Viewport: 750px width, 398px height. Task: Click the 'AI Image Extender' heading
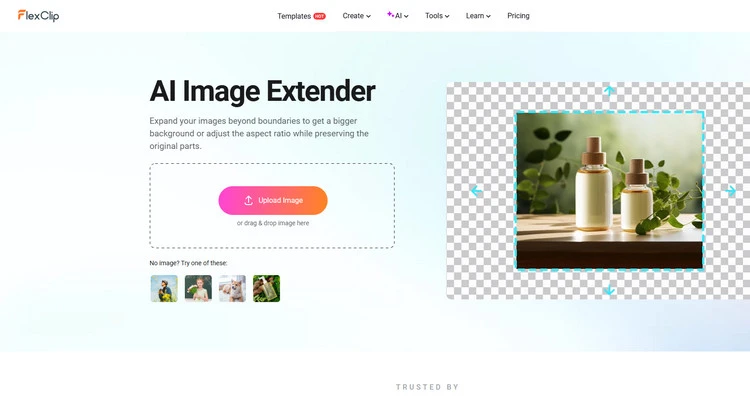click(x=262, y=91)
